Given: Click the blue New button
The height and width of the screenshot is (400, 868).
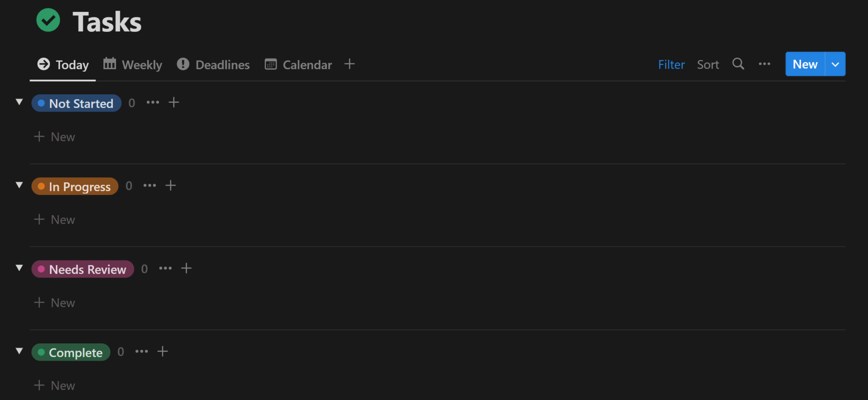Looking at the screenshot, I should [x=805, y=64].
